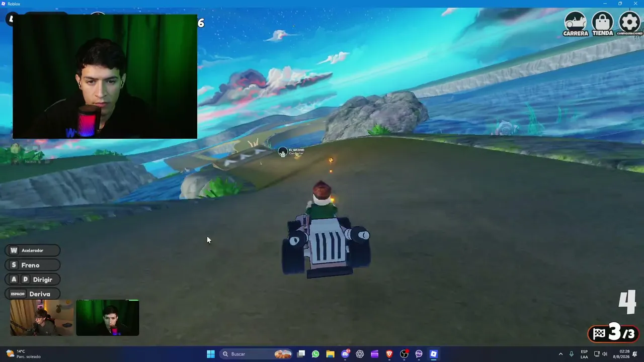Screen dimensions: 644x362
Task: Click the Roblox icon in the title bar
Action: pos(4,4)
